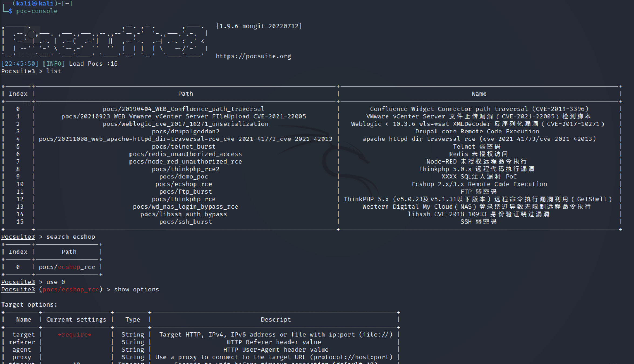The image size is (634, 364).
Task: Click the pocs/ssh_burst path entry
Action: pyautogui.click(x=185, y=222)
